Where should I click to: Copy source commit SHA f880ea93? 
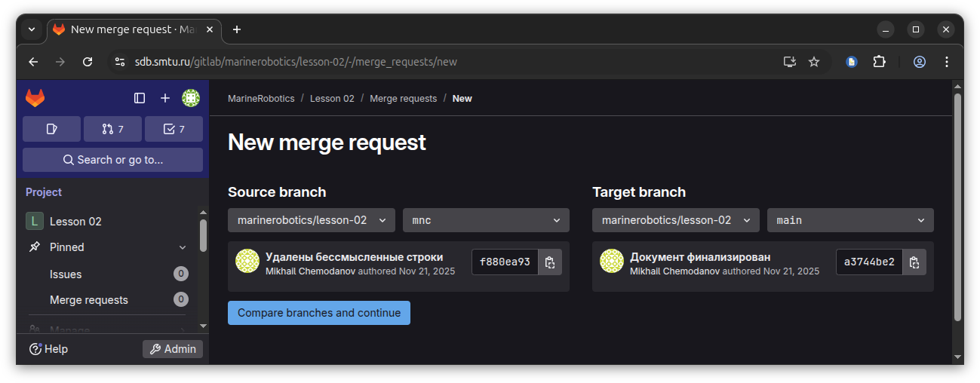550,262
